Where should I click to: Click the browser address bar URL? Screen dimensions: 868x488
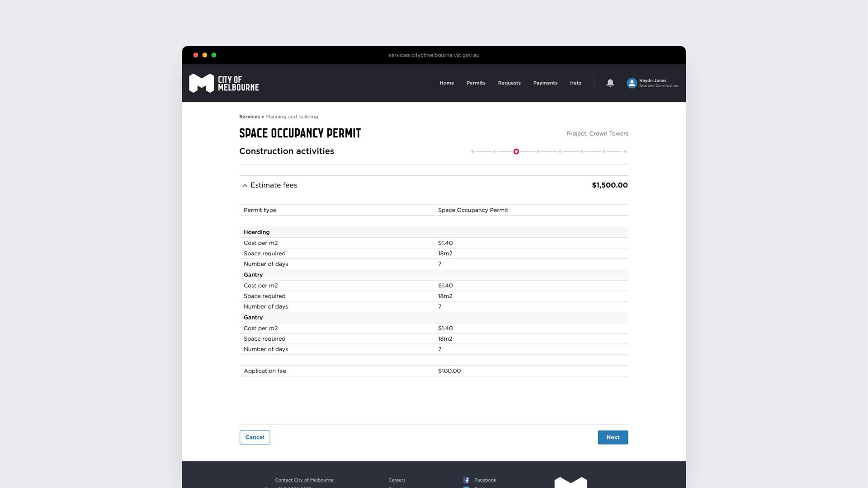434,55
